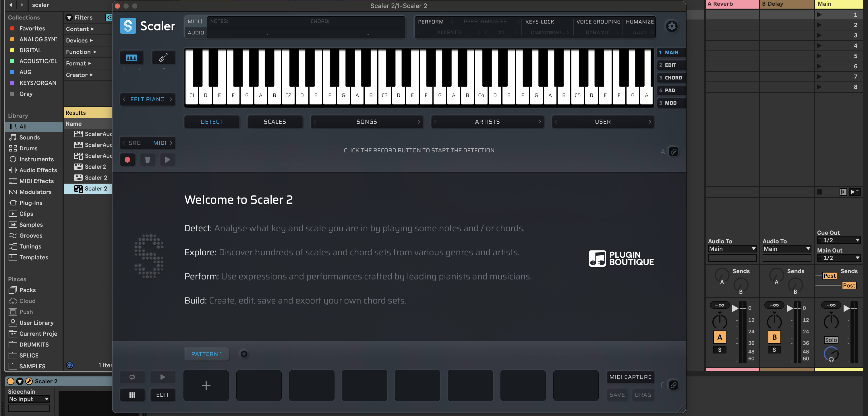
Task: Open Audio Effects category
Action: click(38, 170)
